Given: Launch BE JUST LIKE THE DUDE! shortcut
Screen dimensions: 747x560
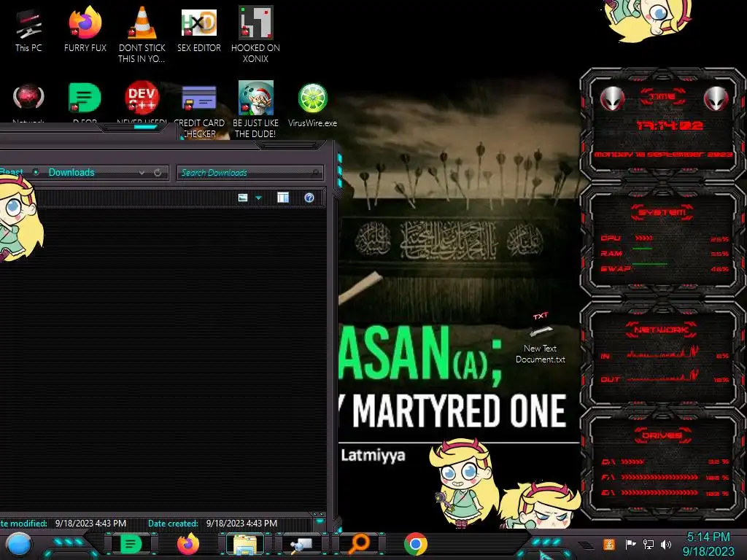Looking at the screenshot, I should (255, 109).
